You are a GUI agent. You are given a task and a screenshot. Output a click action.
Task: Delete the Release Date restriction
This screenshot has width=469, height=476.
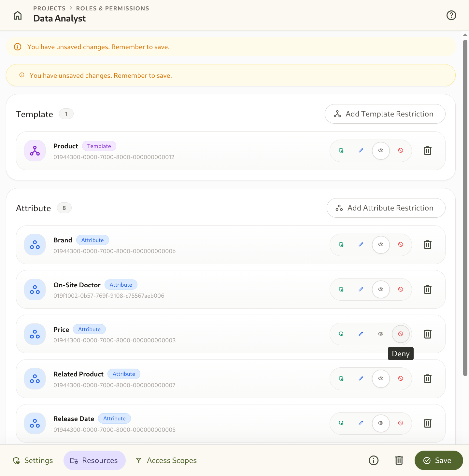point(427,423)
